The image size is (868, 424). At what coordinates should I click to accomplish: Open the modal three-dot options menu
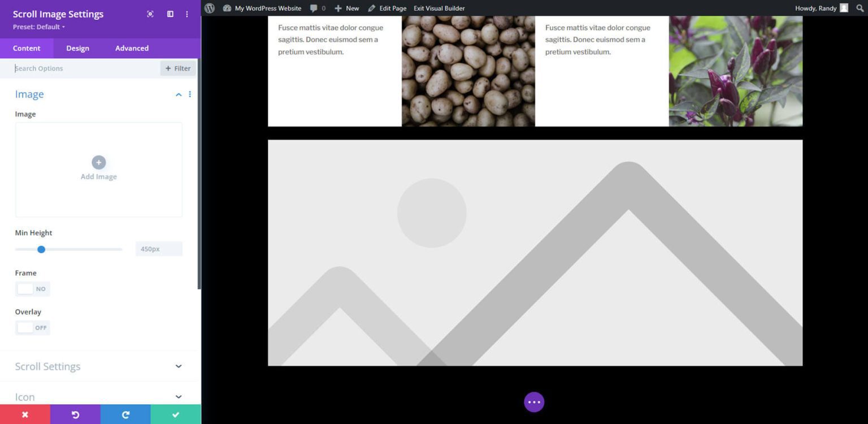(x=187, y=14)
